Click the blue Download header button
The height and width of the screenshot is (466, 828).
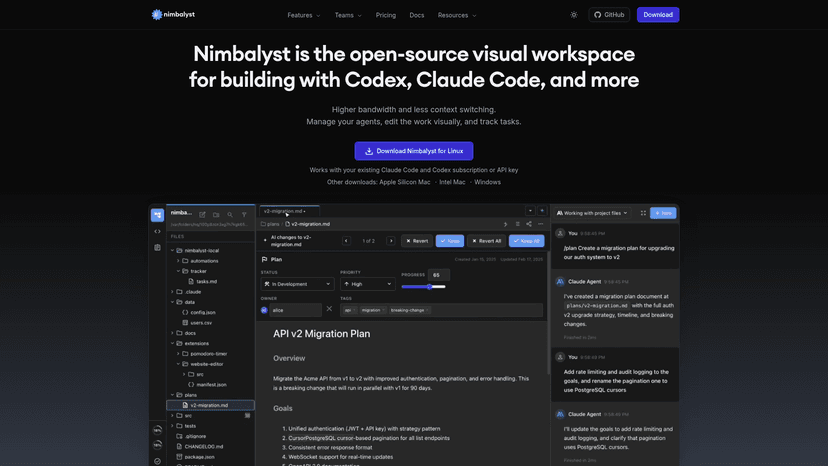click(x=657, y=15)
